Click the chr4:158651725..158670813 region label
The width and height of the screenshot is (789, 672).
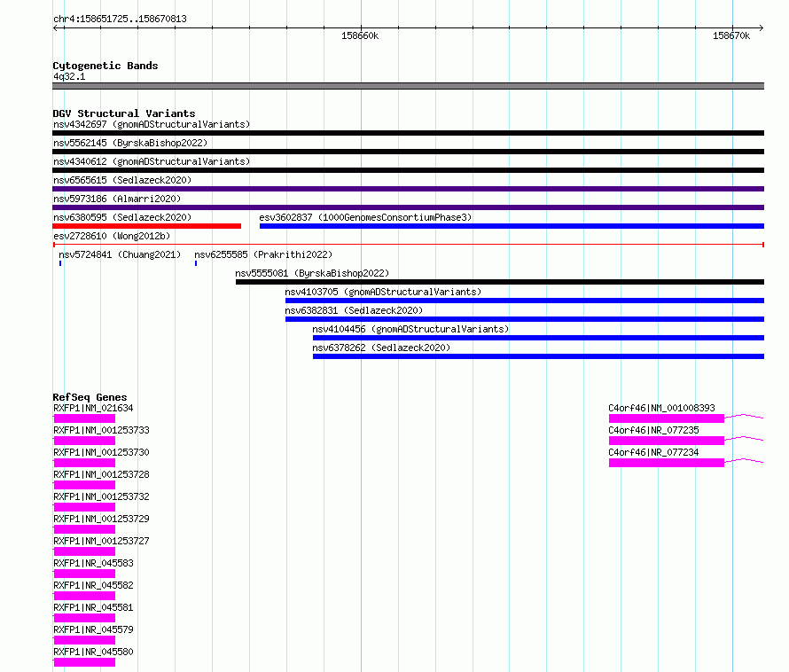120,20
